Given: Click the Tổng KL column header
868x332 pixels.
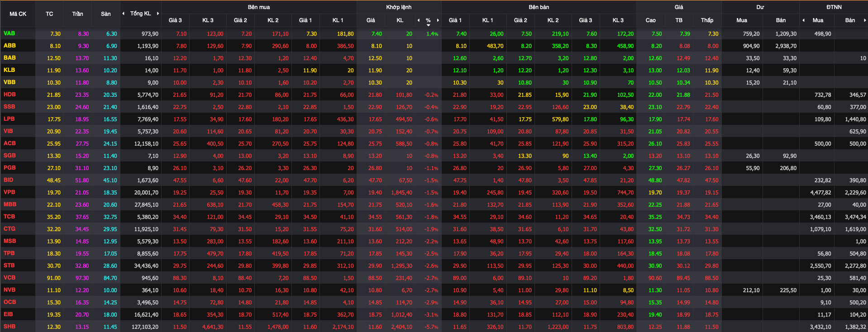Looking at the screenshot, I should coord(140,14).
